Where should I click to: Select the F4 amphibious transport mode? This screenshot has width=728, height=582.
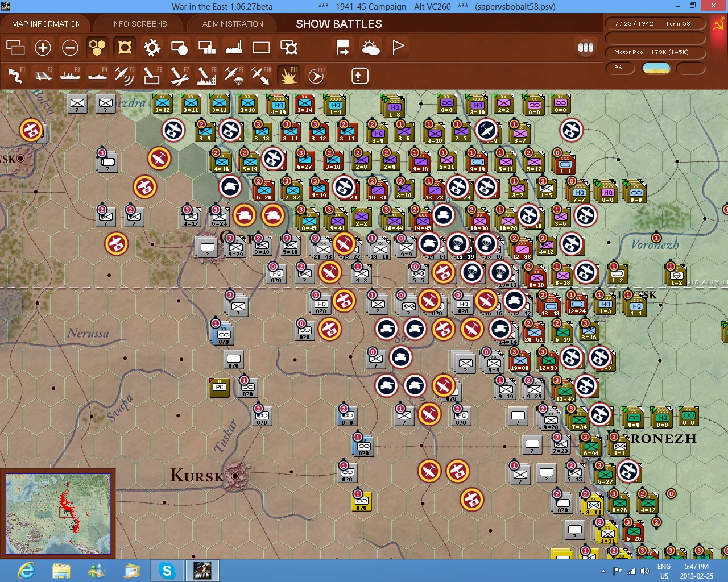[x=98, y=75]
